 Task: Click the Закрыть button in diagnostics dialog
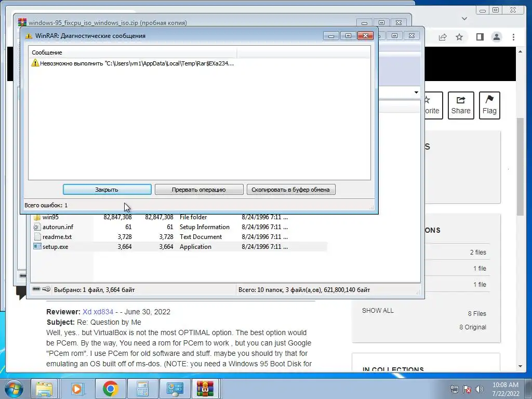(x=107, y=189)
